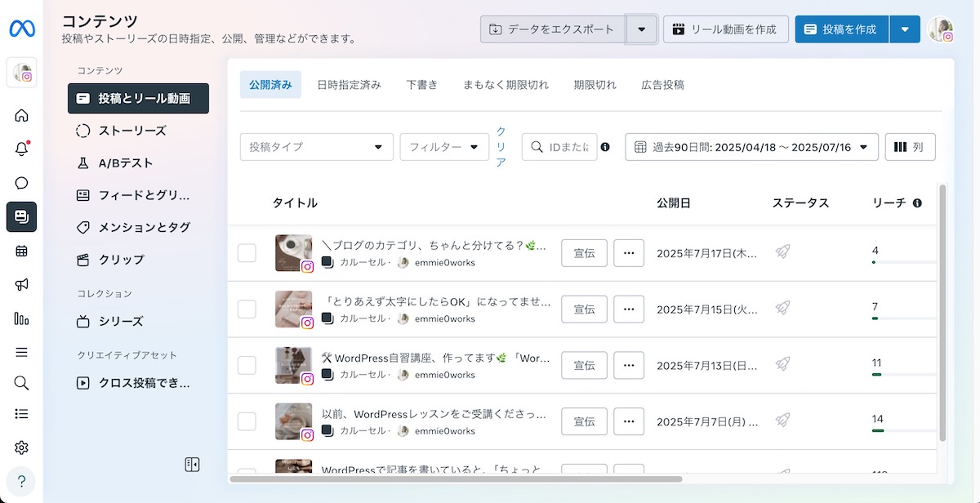980x503 pixels.
Task: Open notifications bell icon
Action: click(x=22, y=149)
